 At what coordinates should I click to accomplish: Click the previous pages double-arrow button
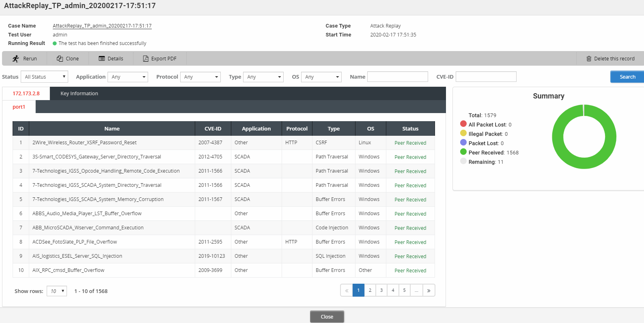[347, 291]
